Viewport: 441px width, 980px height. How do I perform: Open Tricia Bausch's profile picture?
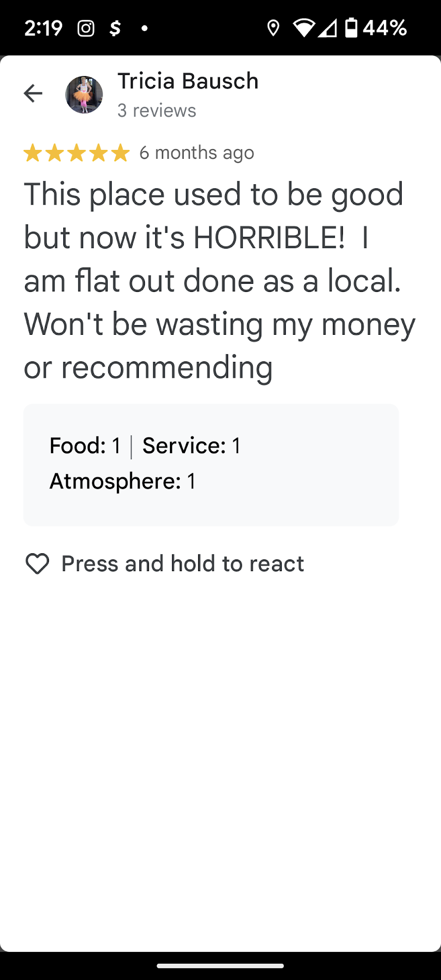click(x=84, y=94)
